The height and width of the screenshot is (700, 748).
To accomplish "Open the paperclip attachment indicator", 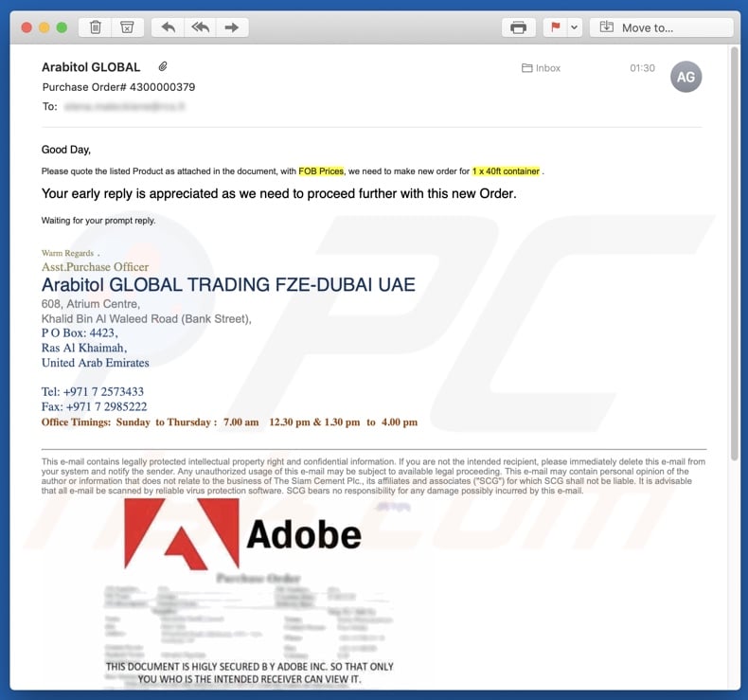I will tap(163, 66).
